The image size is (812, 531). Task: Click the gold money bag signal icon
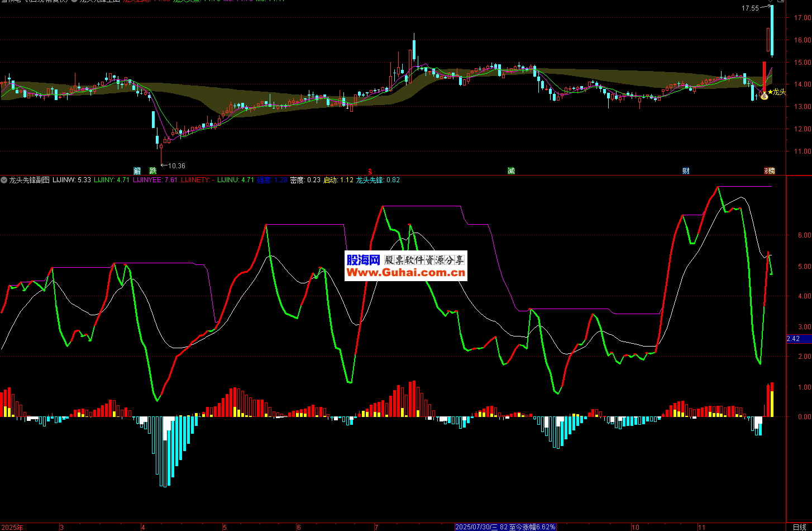(763, 96)
